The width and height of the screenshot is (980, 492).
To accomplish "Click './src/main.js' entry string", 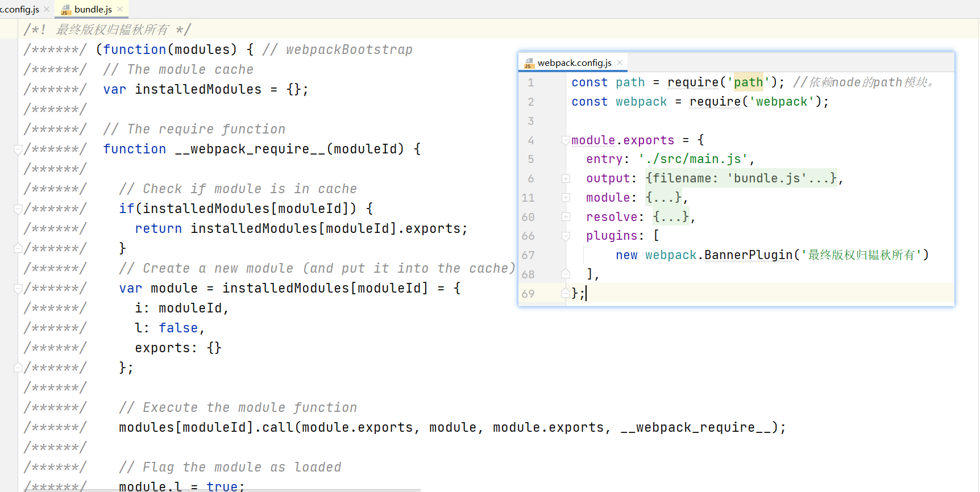I will click(693, 159).
